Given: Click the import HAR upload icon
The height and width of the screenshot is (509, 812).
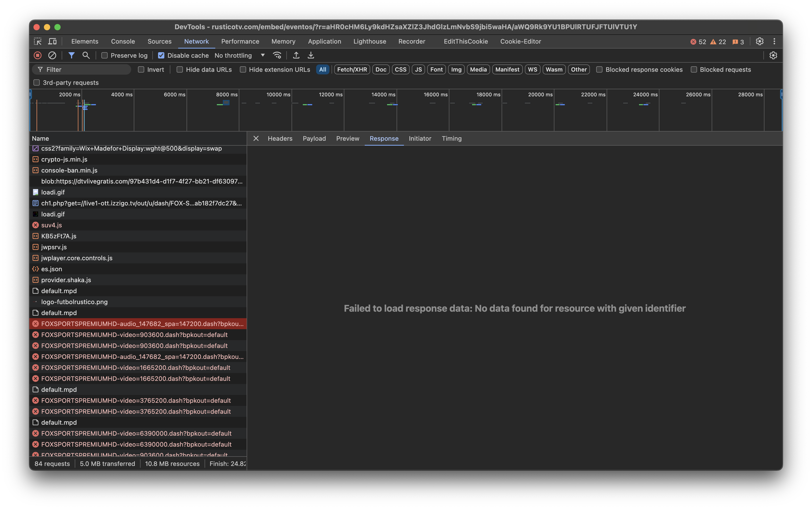Looking at the screenshot, I should 296,55.
